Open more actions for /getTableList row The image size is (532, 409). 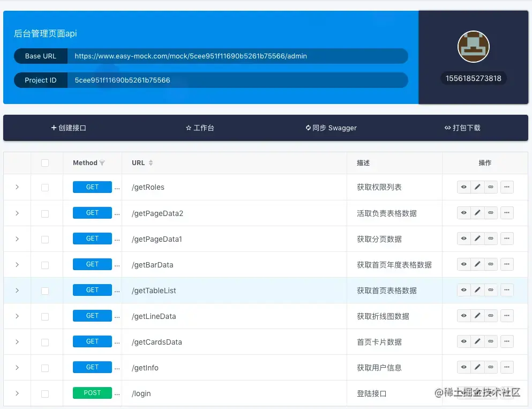(x=507, y=290)
